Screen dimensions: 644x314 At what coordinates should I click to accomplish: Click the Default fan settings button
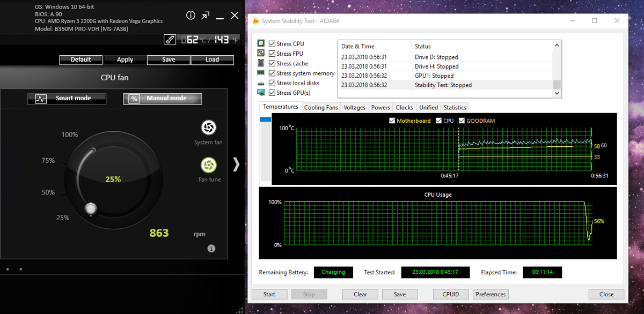(80, 60)
